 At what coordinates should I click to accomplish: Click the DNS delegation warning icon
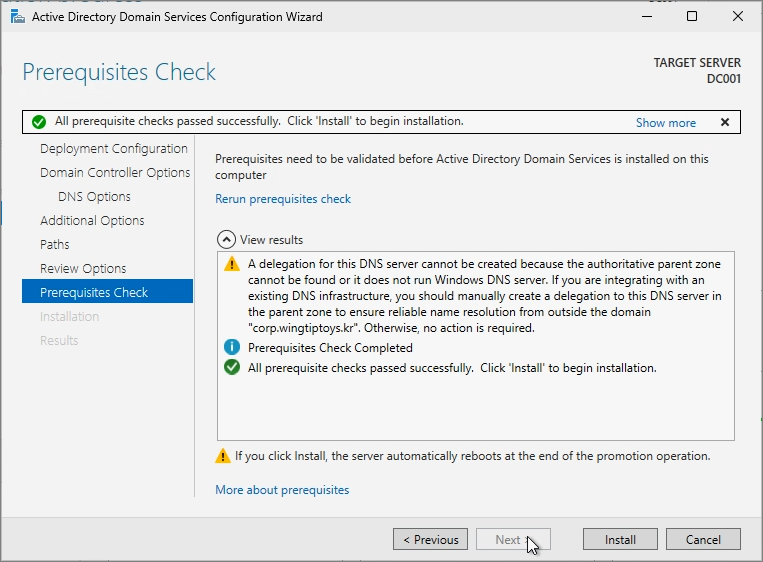click(x=232, y=264)
